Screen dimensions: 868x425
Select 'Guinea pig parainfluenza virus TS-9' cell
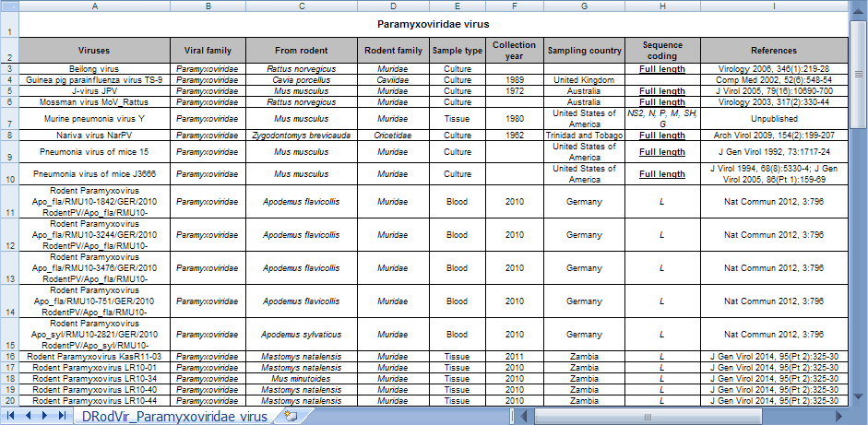(x=95, y=80)
